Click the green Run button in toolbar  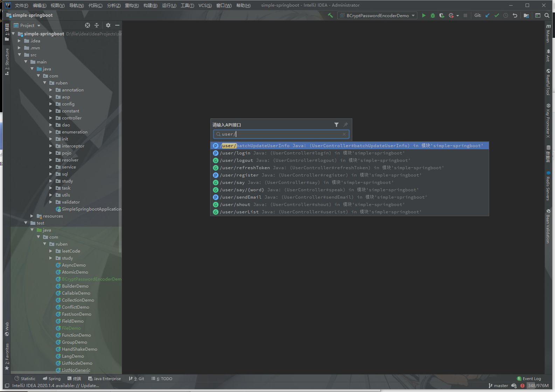pos(424,15)
